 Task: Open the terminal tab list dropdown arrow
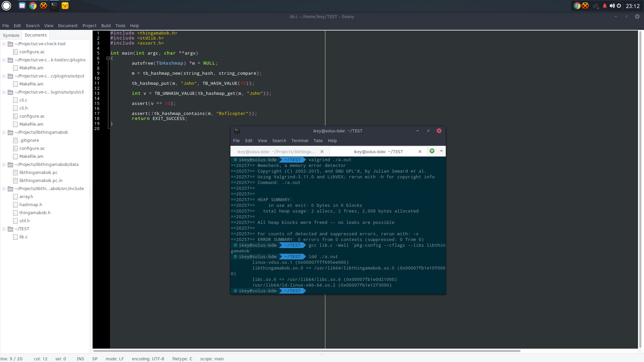(441, 151)
